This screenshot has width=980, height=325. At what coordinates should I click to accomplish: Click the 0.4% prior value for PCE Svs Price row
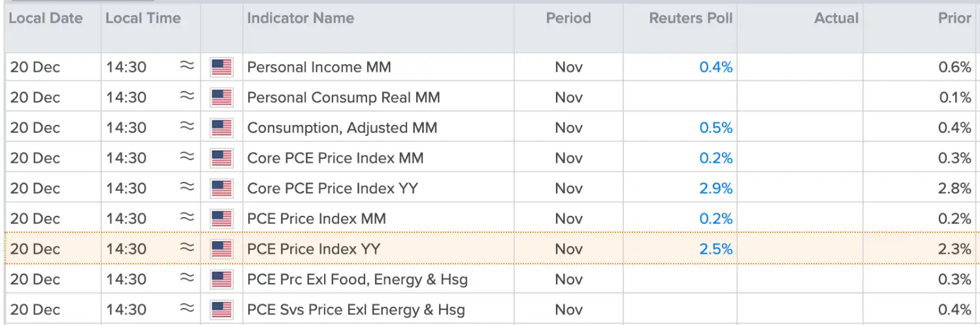(955, 309)
